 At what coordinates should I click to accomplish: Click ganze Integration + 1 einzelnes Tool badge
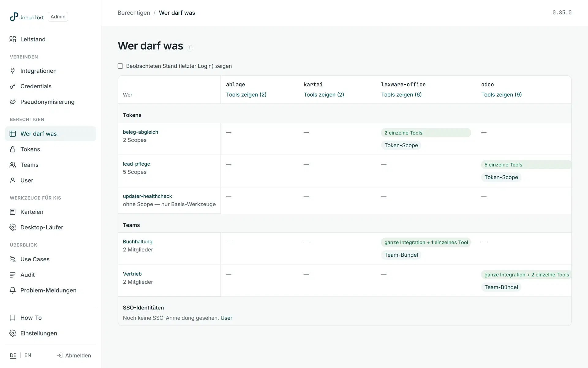[426, 242]
